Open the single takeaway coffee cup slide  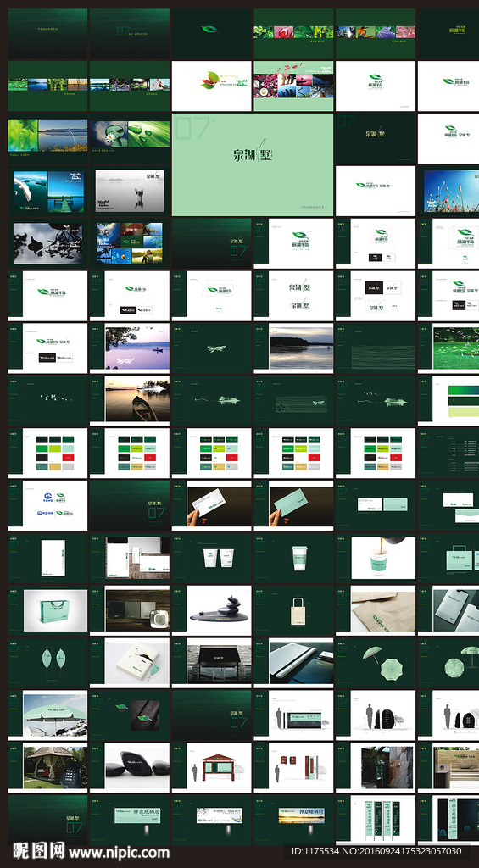(x=293, y=557)
